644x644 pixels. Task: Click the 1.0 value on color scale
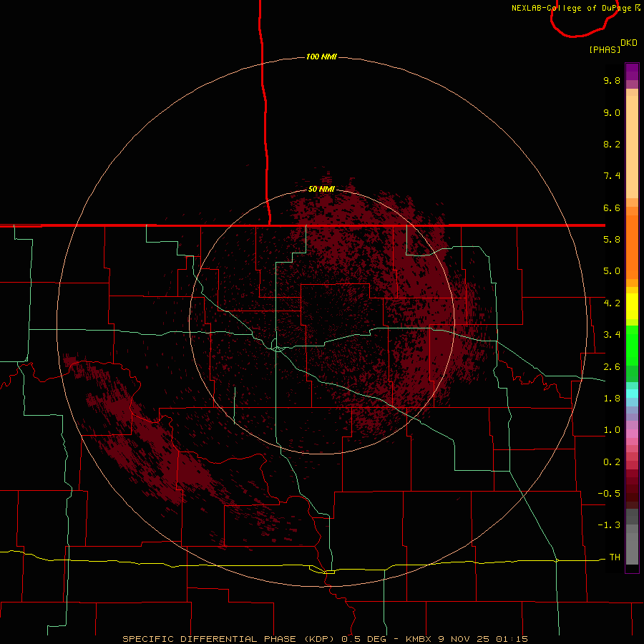coord(612,430)
